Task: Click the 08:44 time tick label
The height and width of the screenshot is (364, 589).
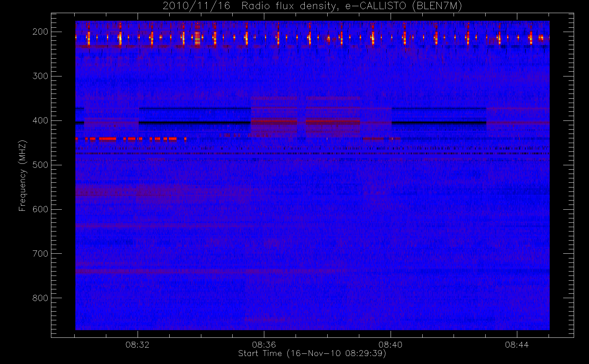Action: tap(517, 345)
